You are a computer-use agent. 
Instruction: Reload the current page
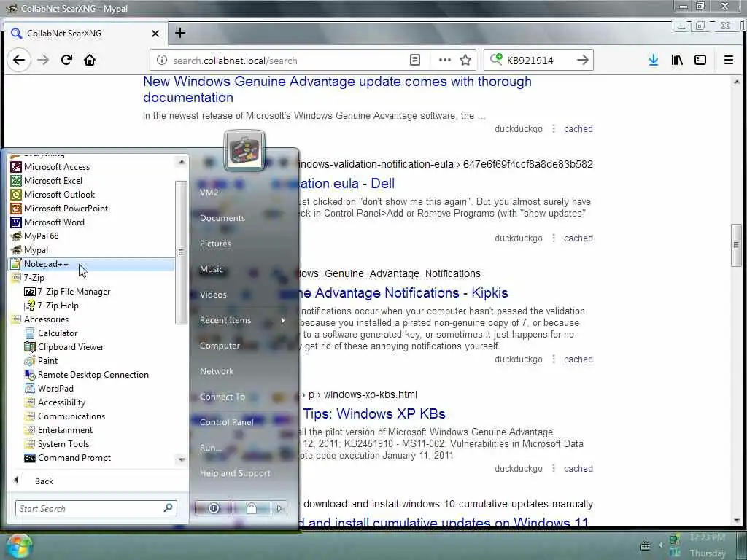coord(66,60)
